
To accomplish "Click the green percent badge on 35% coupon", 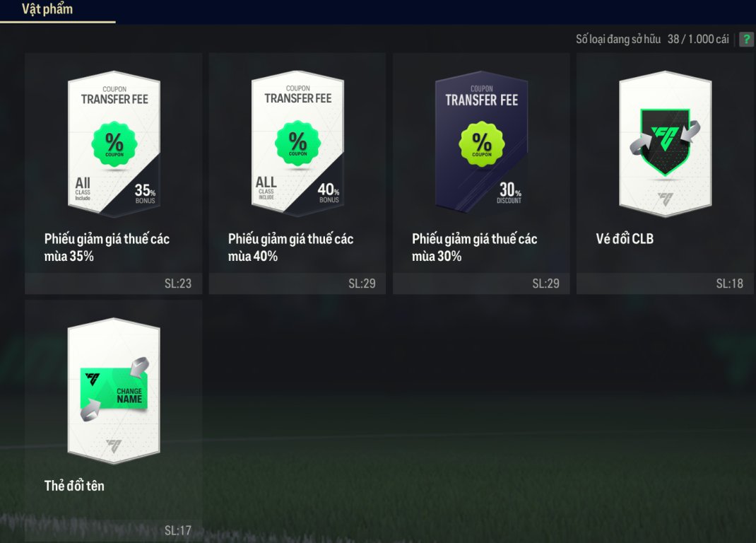I will [x=114, y=144].
